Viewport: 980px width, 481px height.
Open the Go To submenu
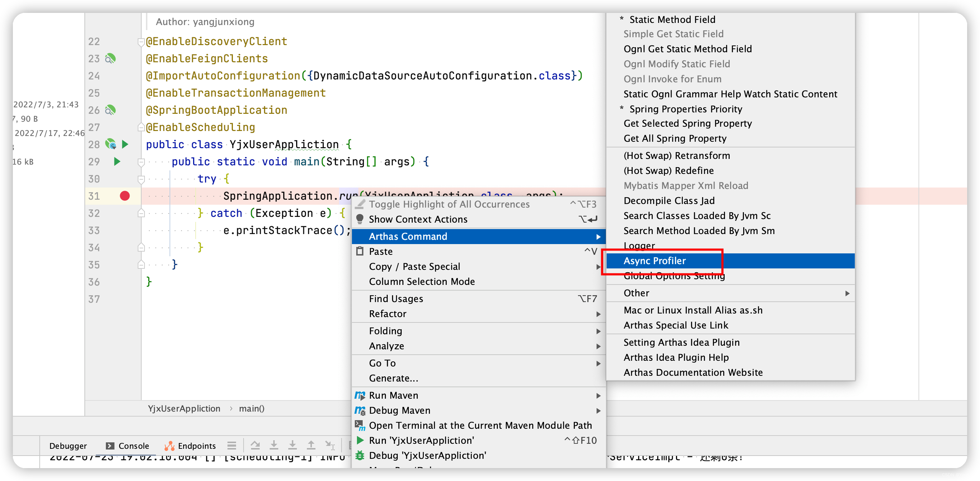click(479, 363)
